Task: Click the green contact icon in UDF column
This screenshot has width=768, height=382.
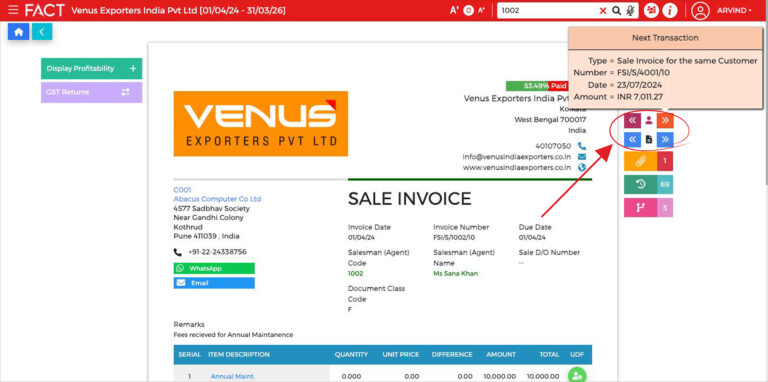Action: click(576, 375)
